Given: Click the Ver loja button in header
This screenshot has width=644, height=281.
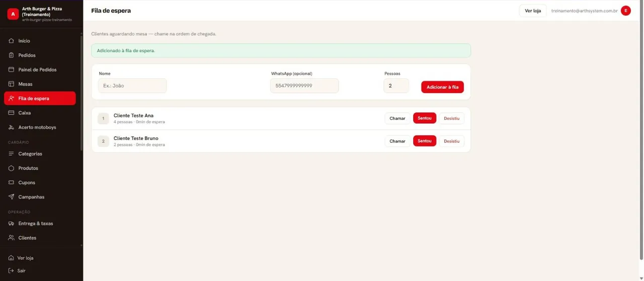Looking at the screenshot, I should point(533,11).
